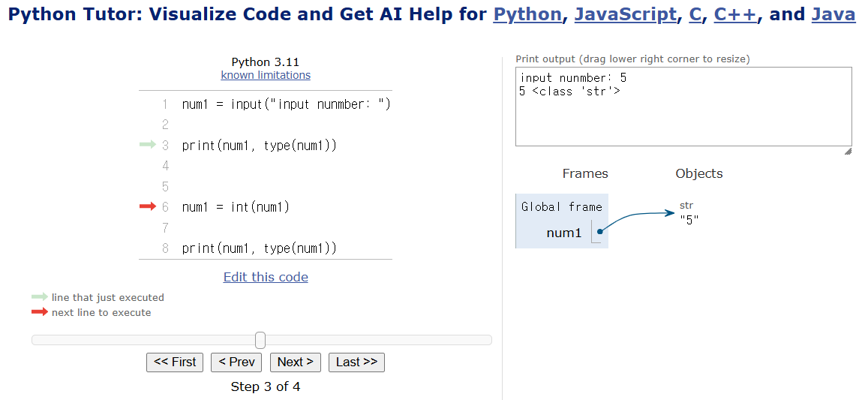Click code line 1 with input call
This screenshot has width=868, height=400.
point(286,104)
